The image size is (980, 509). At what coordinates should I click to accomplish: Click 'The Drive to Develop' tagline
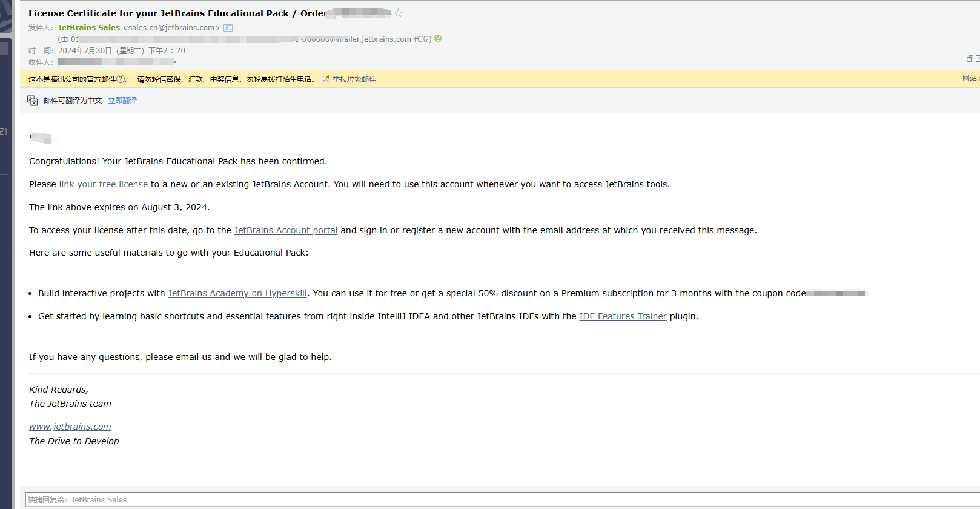coord(74,441)
